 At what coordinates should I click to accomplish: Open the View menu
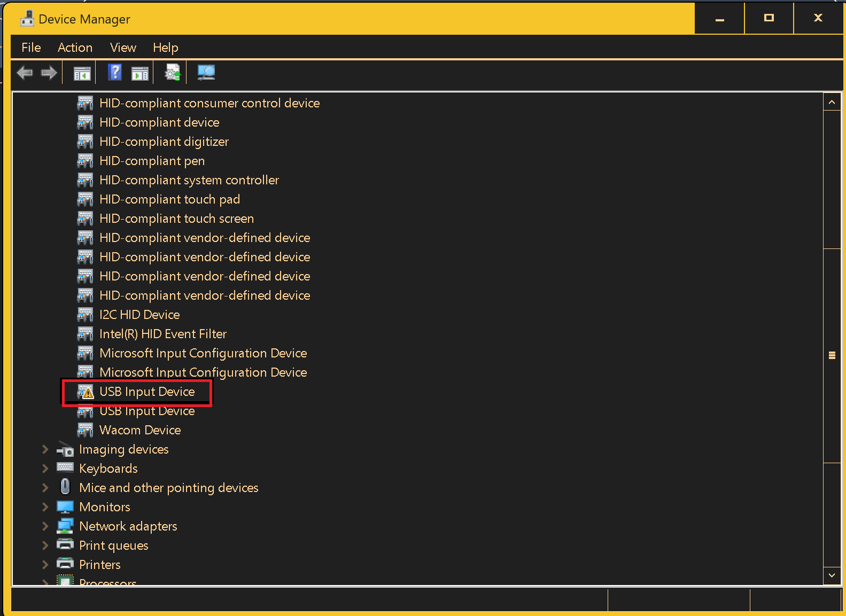(123, 48)
